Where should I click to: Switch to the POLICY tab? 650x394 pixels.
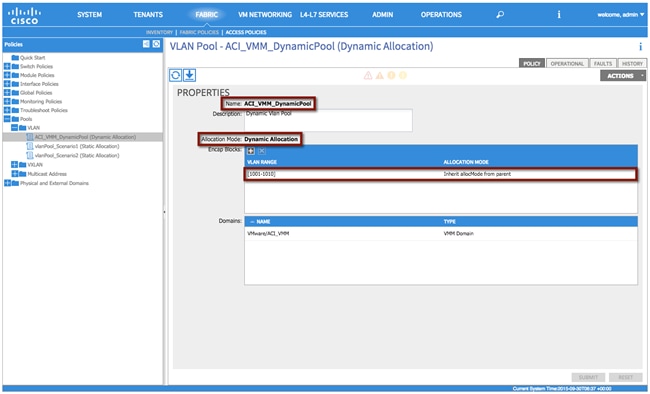pyautogui.click(x=532, y=63)
